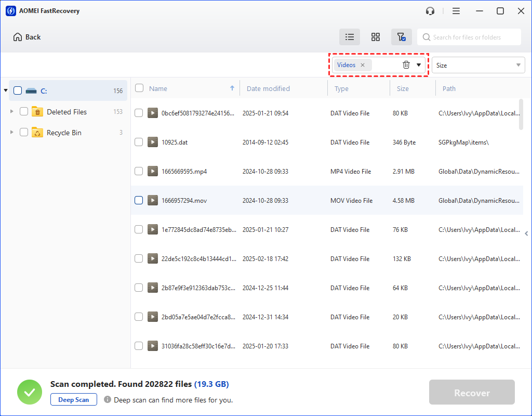Start a Deep Scan

pyautogui.click(x=74, y=400)
